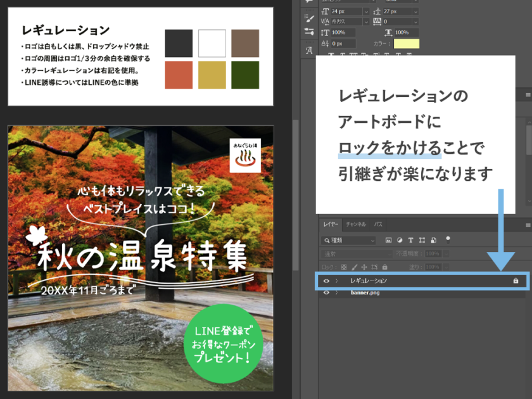This screenshot has height=399, width=532.
Task: Click the yellow text カラー swatch
Action: pyautogui.click(x=406, y=44)
